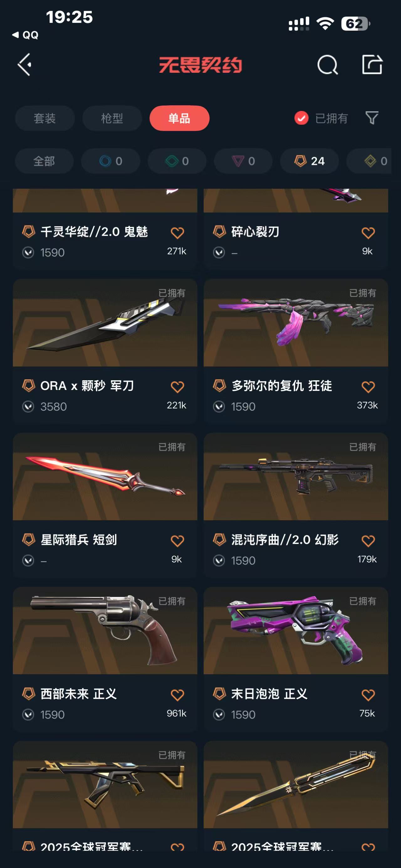
Task: Open search with magnifier icon
Action: 327,65
